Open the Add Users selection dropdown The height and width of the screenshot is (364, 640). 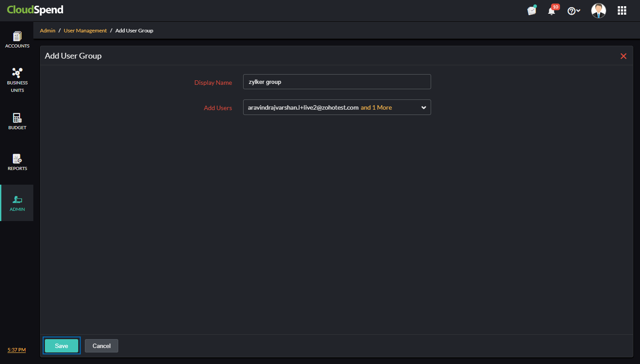point(336,107)
